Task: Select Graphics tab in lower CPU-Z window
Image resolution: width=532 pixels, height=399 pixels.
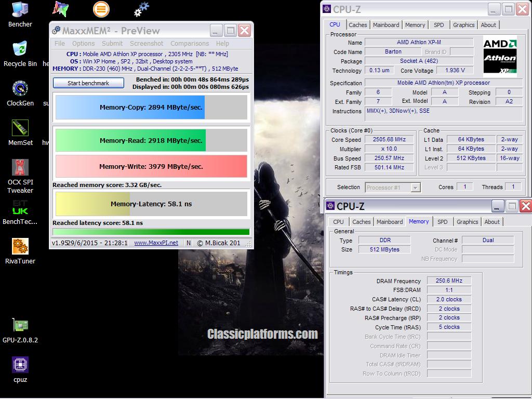Action: (x=467, y=221)
